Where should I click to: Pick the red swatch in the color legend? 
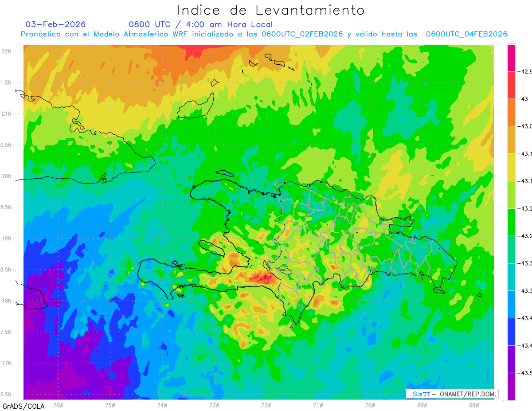click(511, 85)
